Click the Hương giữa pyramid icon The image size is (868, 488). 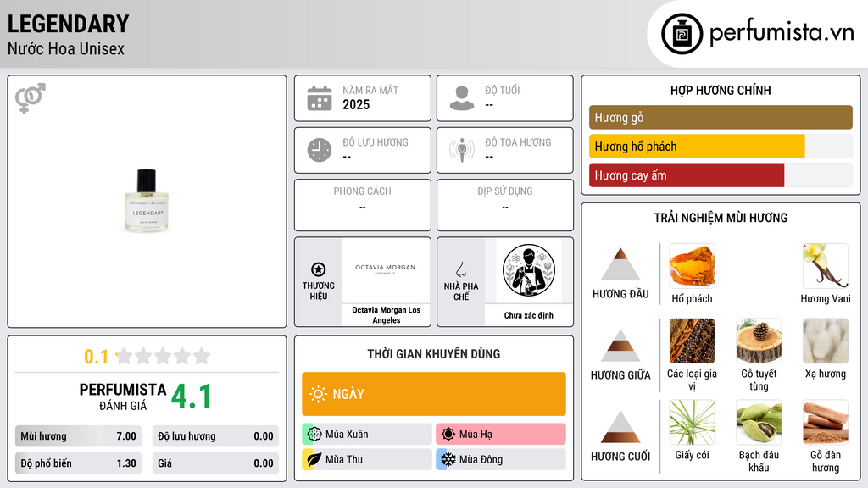pos(620,346)
